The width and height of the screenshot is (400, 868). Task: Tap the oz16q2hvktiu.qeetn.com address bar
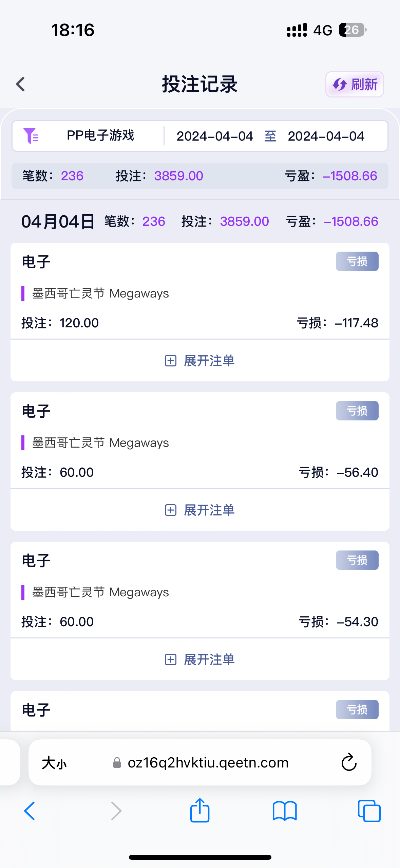click(x=208, y=763)
